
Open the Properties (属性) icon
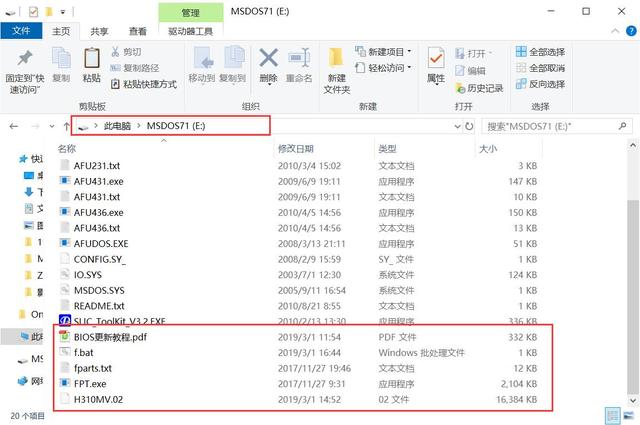436,58
